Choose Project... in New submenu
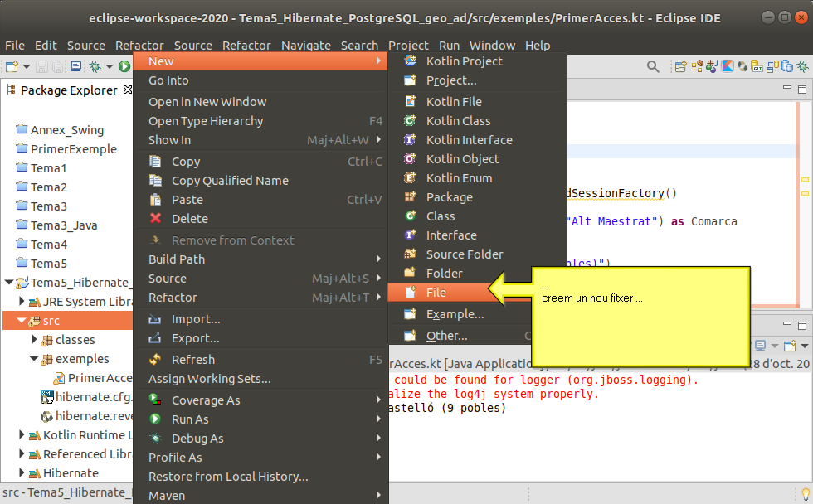 [x=477, y=80]
